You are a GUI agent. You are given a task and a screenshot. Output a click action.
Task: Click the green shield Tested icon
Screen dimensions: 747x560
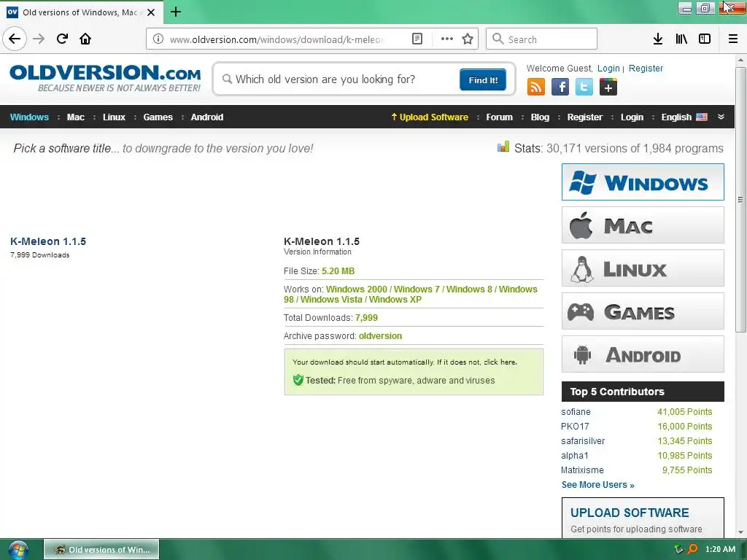click(298, 380)
